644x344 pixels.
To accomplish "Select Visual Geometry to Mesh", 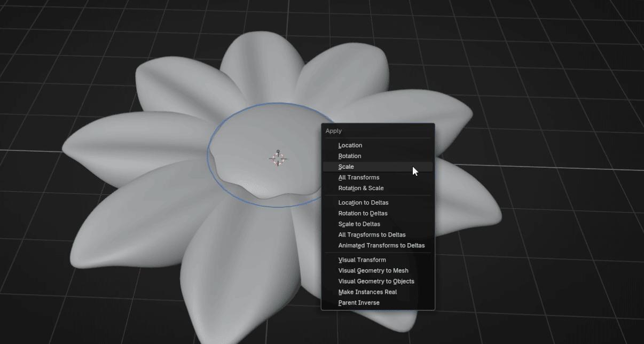I will click(373, 270).
